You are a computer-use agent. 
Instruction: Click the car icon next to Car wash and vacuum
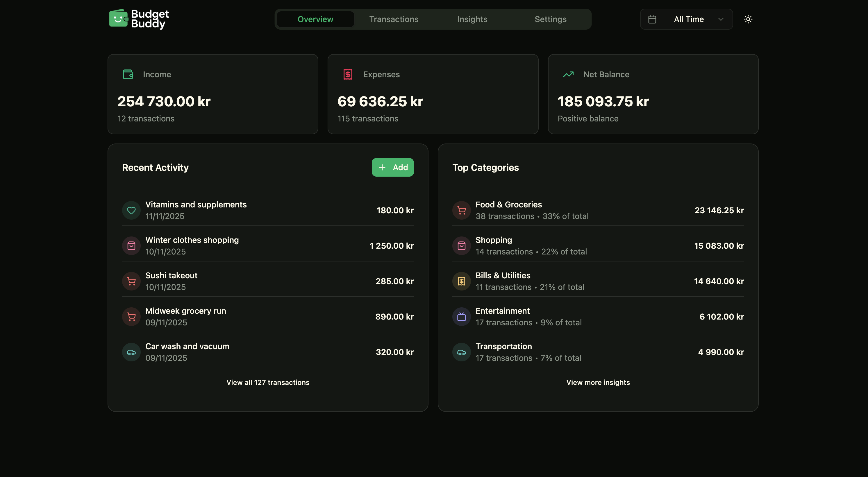(x=131, y=352)
